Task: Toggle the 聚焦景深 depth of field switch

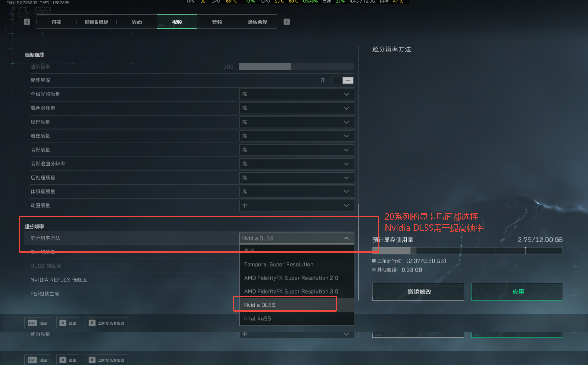Action: 342,80
